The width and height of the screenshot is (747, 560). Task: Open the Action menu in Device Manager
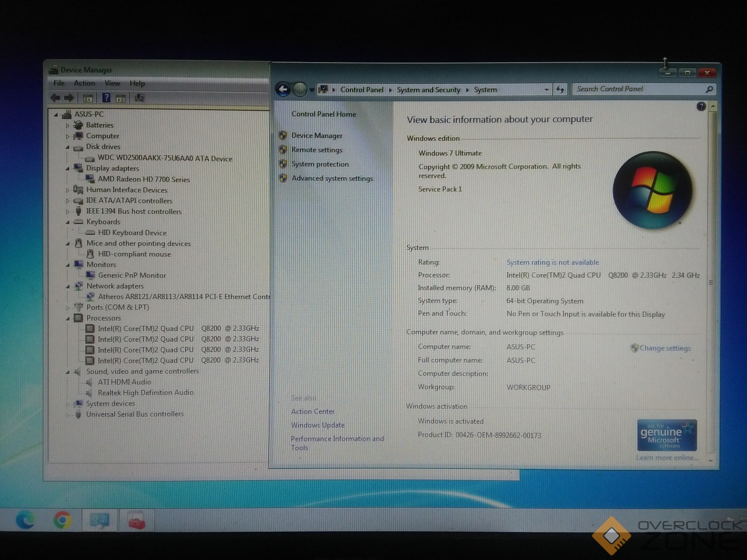pos(85,83)
